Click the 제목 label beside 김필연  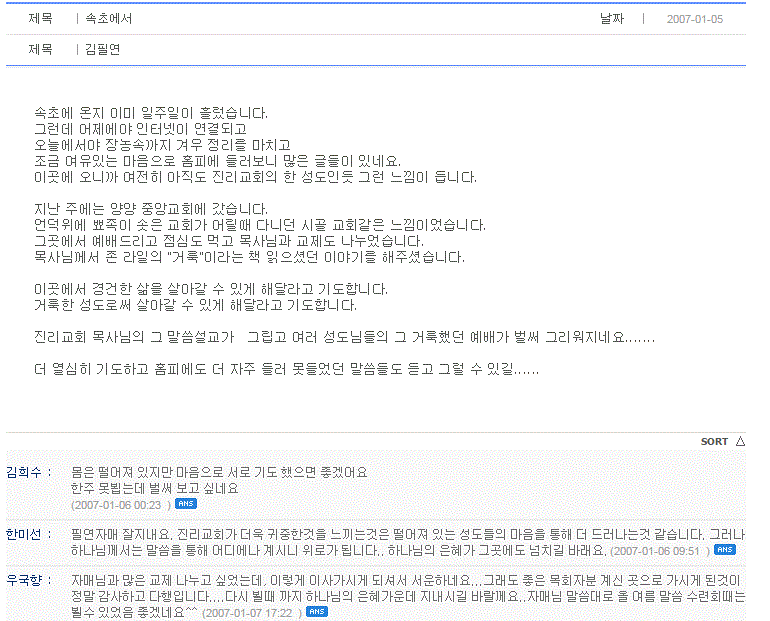40,49
